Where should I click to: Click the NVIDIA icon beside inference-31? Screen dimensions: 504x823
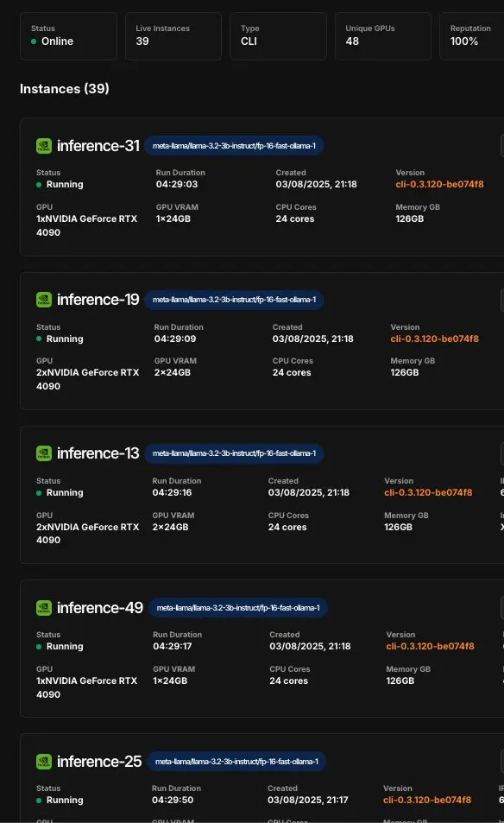(43, 146)
